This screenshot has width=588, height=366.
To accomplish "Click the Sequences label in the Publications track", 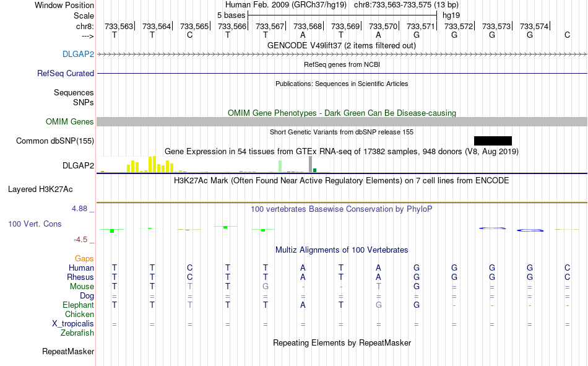I will [74, 93].
